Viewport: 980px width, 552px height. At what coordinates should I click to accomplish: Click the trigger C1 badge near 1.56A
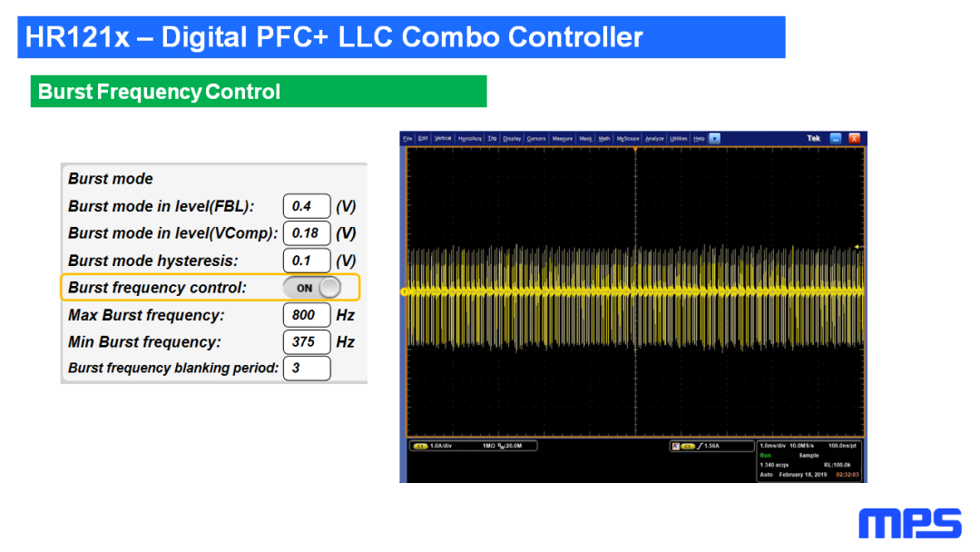click(x=688, y=447)
